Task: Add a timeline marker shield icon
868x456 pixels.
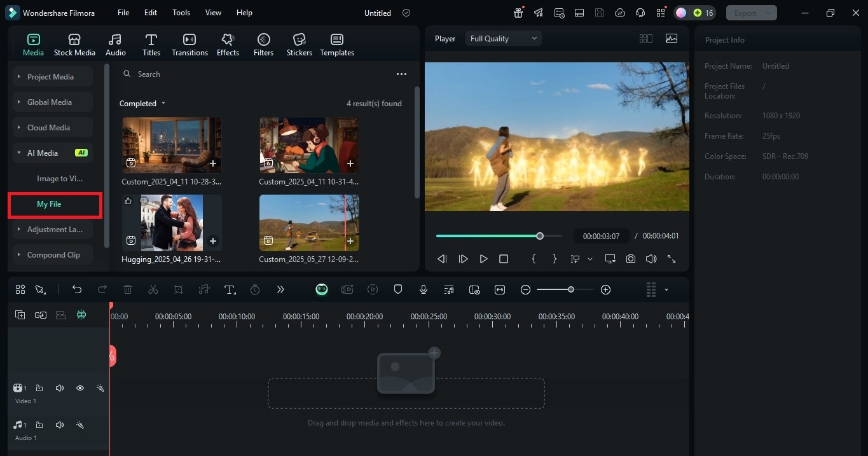Action: tap(398, 289)
